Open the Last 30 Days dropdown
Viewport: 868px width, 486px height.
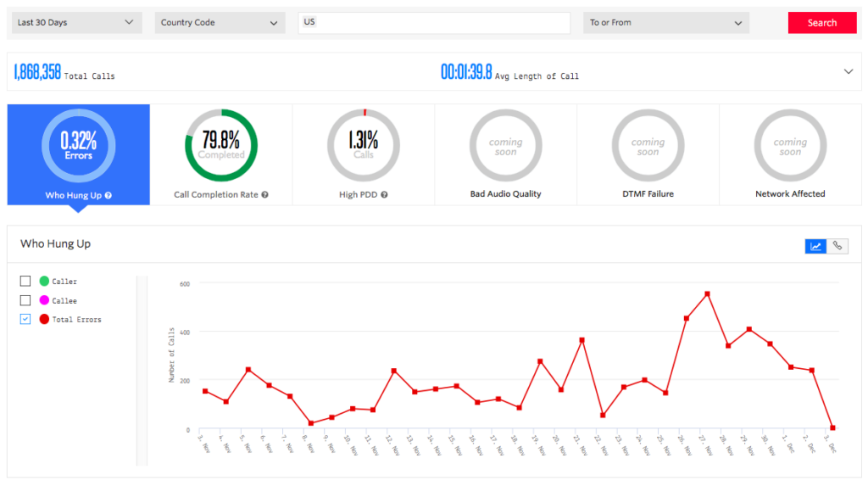click(x=76, y=23)
